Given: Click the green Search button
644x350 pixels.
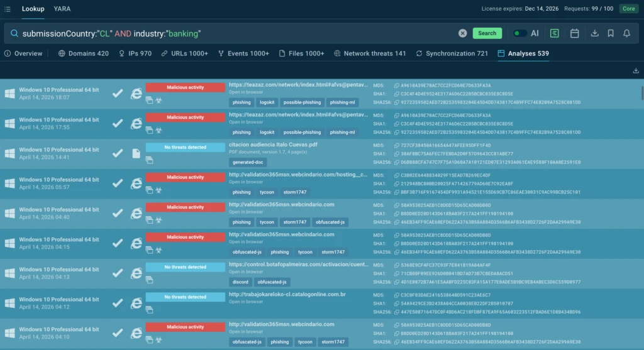Looking at the screenshot, I should pos(487,33).
